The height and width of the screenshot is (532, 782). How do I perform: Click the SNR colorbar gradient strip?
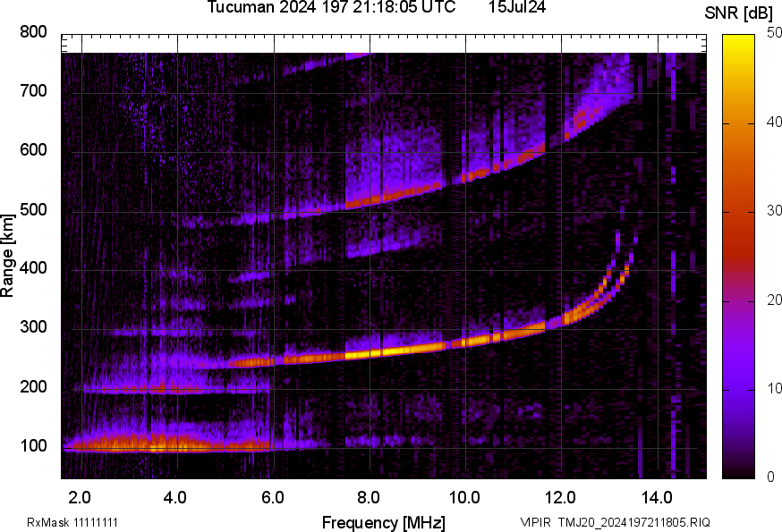point(738,257)
